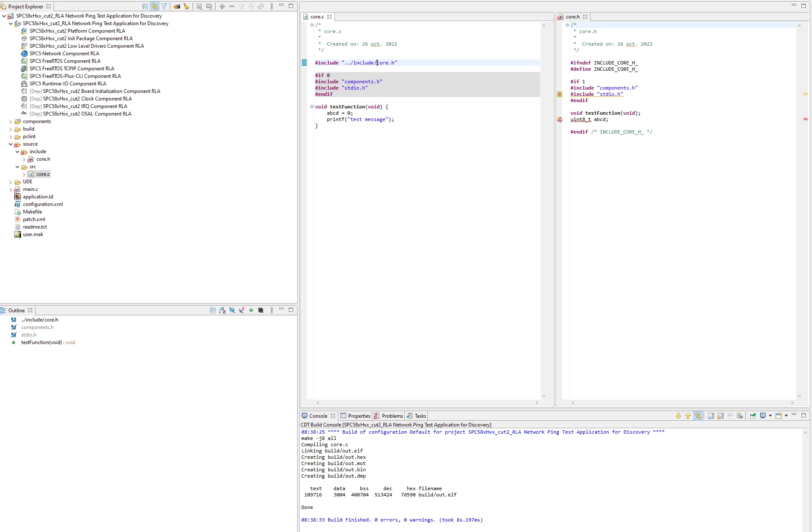The image size is (812, 532).
Task: Expand the components folder
Action: pyautogui.click(x=10, y=121)
